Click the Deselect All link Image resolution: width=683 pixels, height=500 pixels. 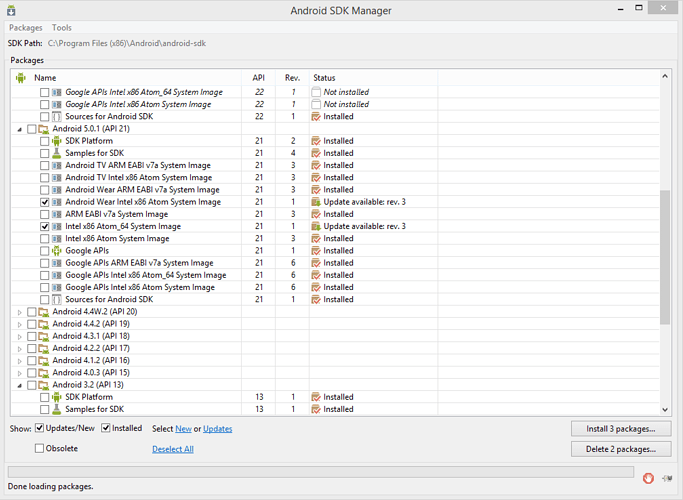[173, 449]
